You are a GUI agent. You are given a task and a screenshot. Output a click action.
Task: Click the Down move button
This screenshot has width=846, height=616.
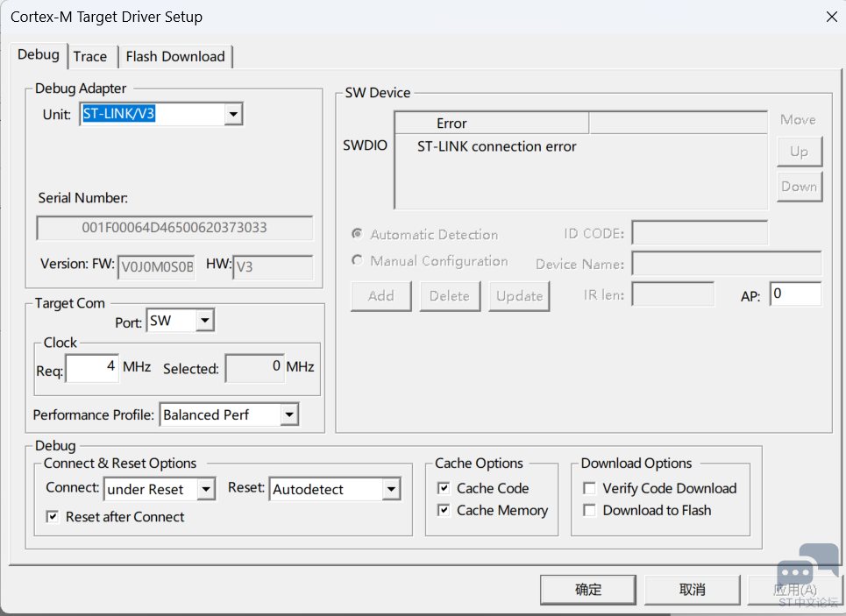pyautogui.click(x=800, y=187)
